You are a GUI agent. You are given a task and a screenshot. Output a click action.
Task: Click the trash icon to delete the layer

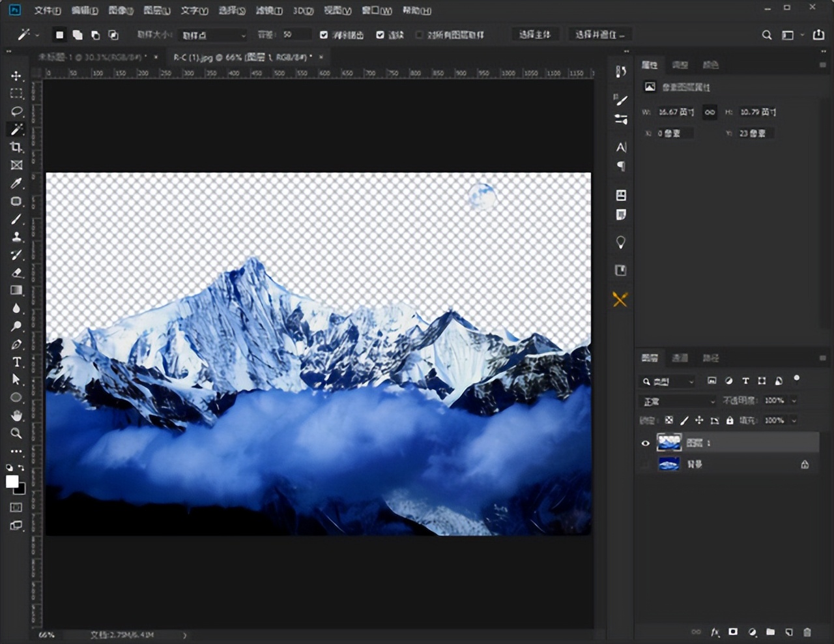pyautogui.click(x=807, y=632)
